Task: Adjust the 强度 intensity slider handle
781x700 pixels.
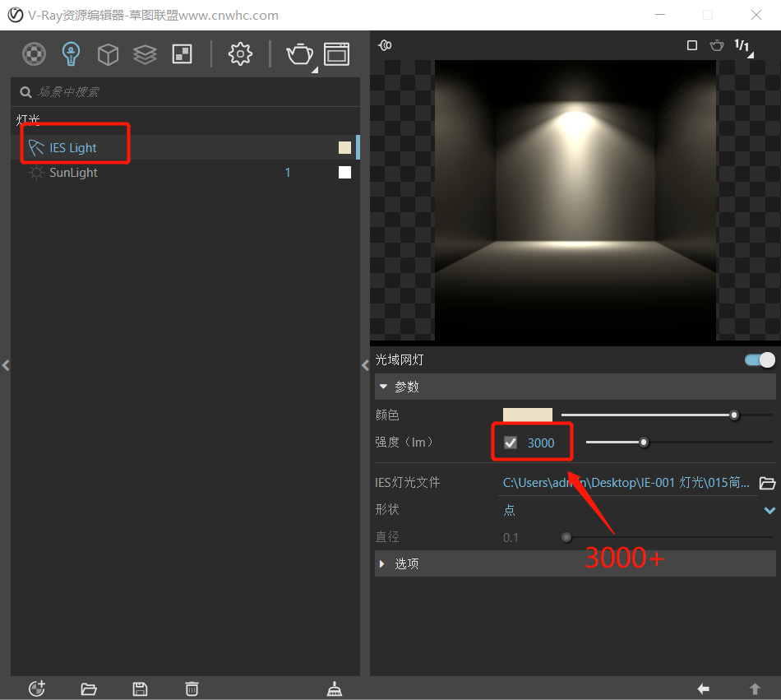Action: (x=644, y=443)
